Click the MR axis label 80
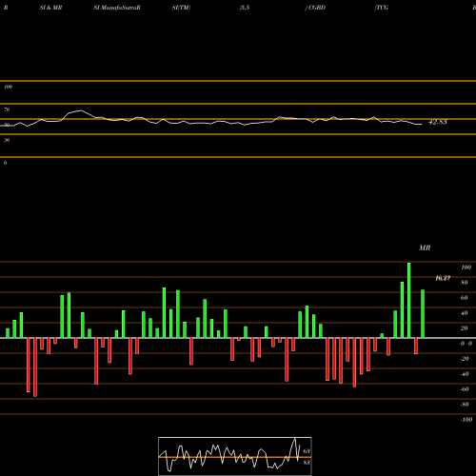Viewport: 476px width, 476px height. pyautogui.click(x=465, y=283)
